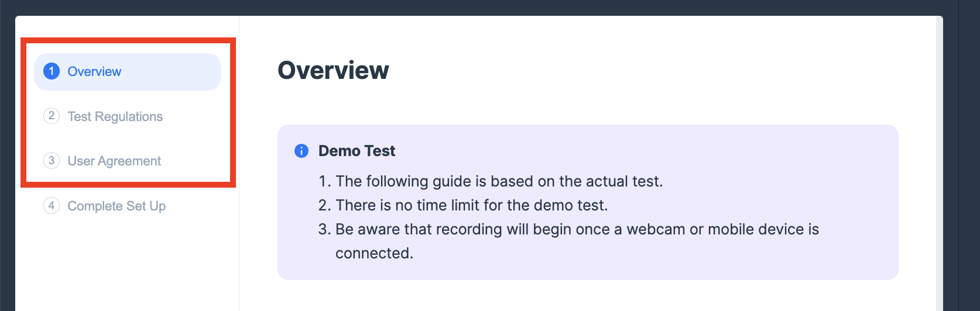This screenshot has width=980, height=311.
Task: Click the blue info icon beside Demo Test
Action: coord(301,151)
